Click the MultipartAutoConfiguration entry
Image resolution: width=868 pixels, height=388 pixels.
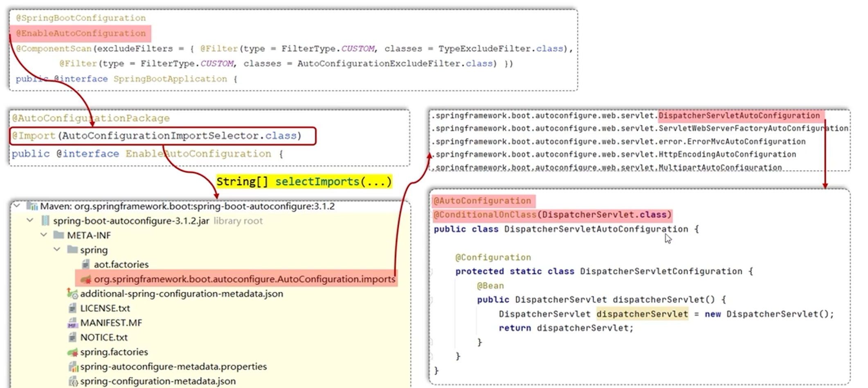pyautogui.click(x=720, y=167)
